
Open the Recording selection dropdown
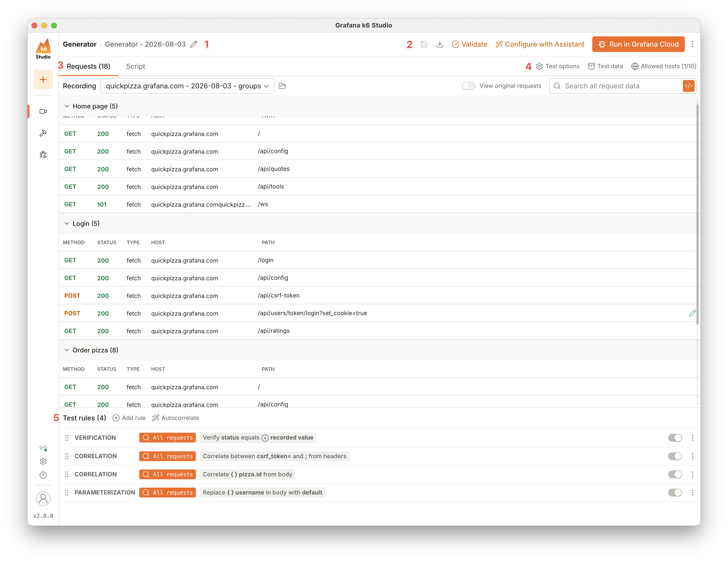(x=187, y=86)
